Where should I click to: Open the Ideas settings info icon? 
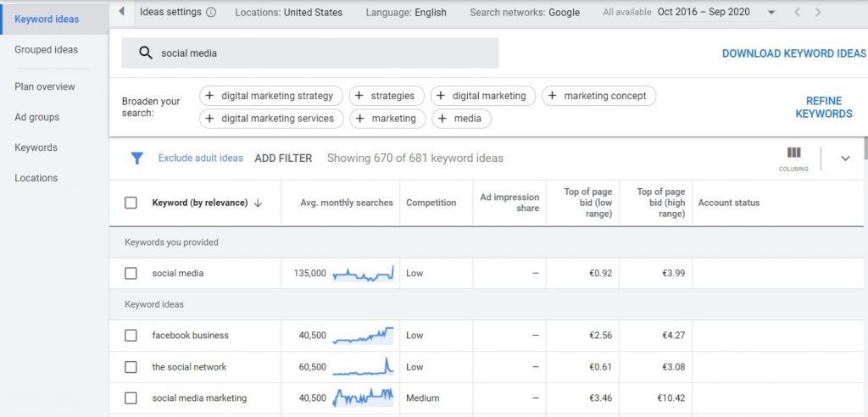click(x=211, y=12)
